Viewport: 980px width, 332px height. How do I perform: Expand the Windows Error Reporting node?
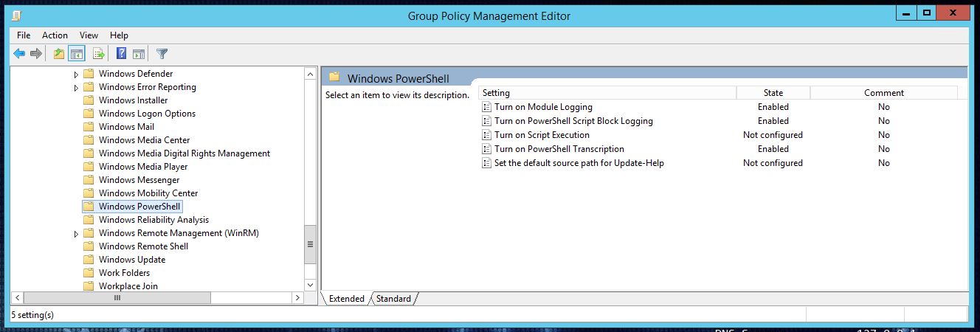pos(76,88)
